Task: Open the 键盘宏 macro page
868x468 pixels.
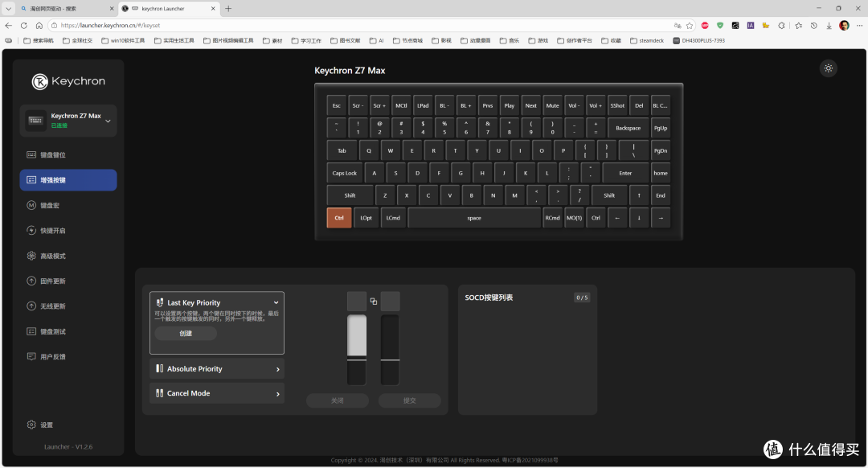Action: pyautogui.click(x=68, y=206)
